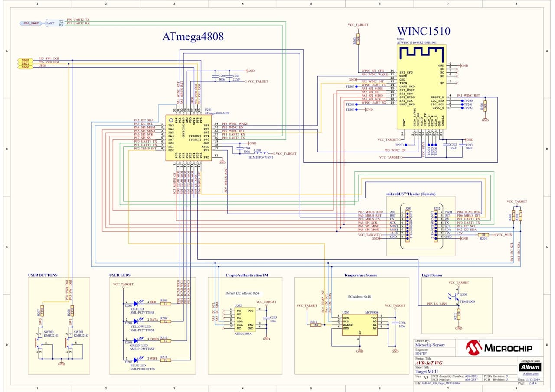Click the HN/TF engineer field
Viewport: 555px width, 392px height.
[x=421, y=354]
